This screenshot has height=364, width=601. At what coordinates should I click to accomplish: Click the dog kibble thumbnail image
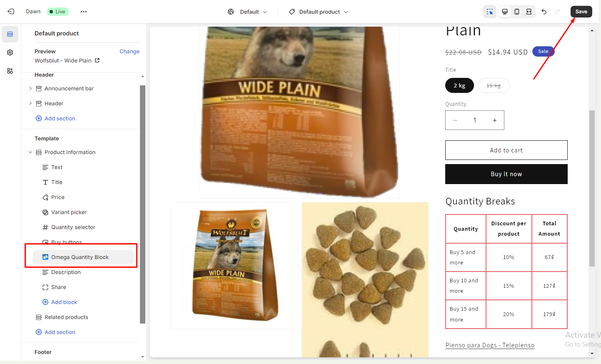click(x=365, y=279)
